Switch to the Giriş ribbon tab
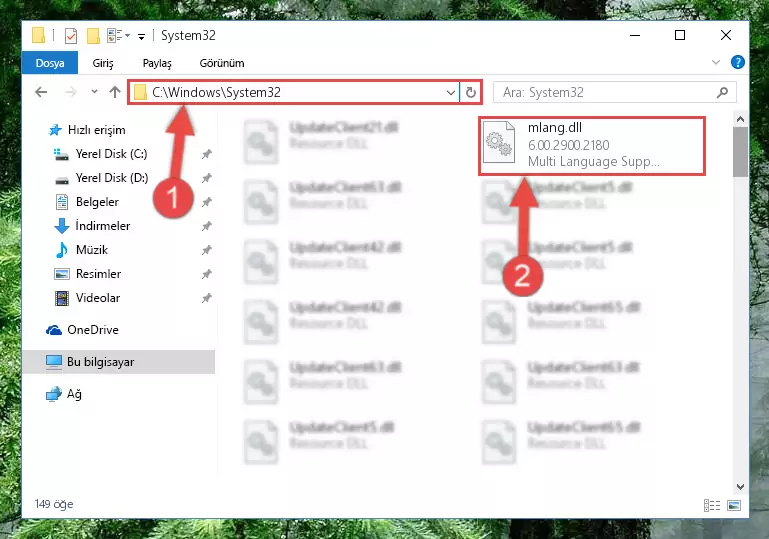 (x=103, y=63)
